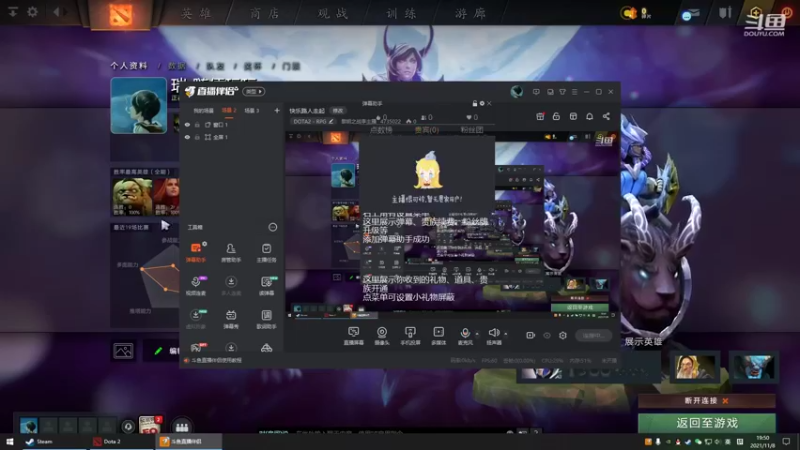Click the greyed start streaming button
This screenshot has width=800, height=450.
(593, 335)
